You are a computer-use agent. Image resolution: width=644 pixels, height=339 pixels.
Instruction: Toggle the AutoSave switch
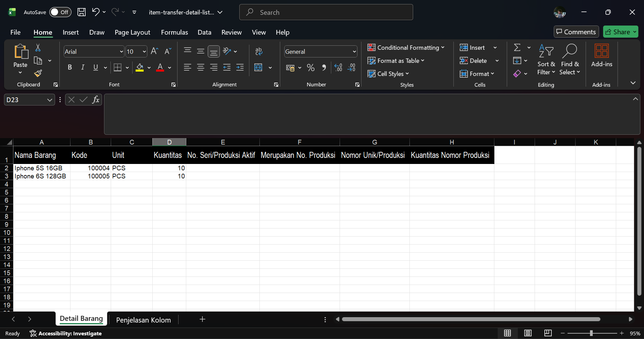click(60, 12)
